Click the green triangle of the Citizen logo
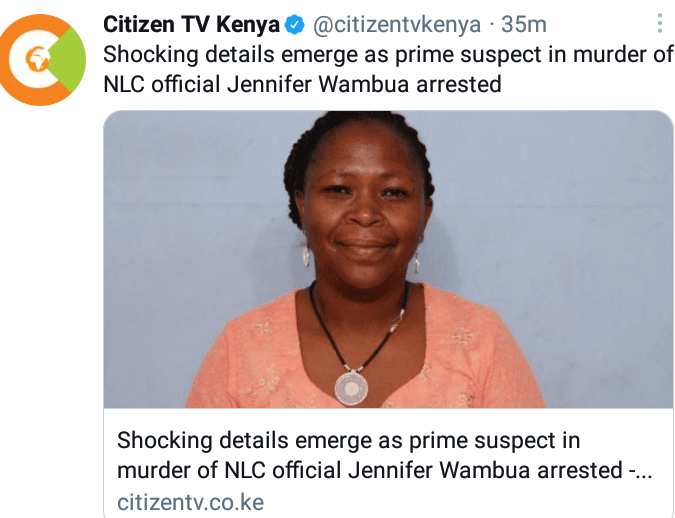The image size is (675, 518). point(69,59)
